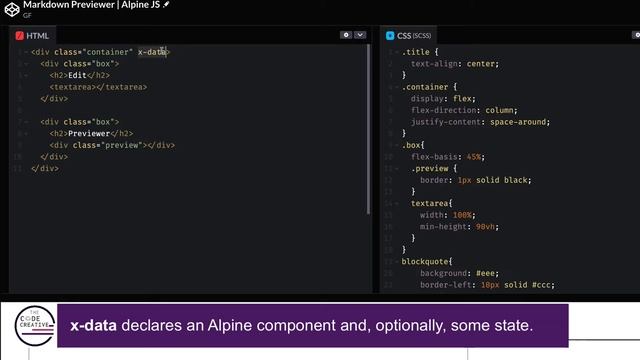Click HTML editor vertical scrollbar
Screen dimensions: 640x360
368,129
